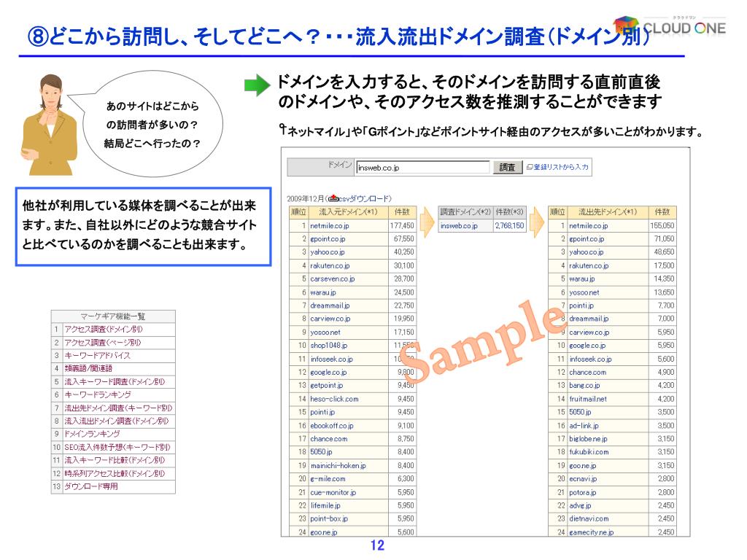Click fukubiki.com in the outbound table

[x=589, y=452]
